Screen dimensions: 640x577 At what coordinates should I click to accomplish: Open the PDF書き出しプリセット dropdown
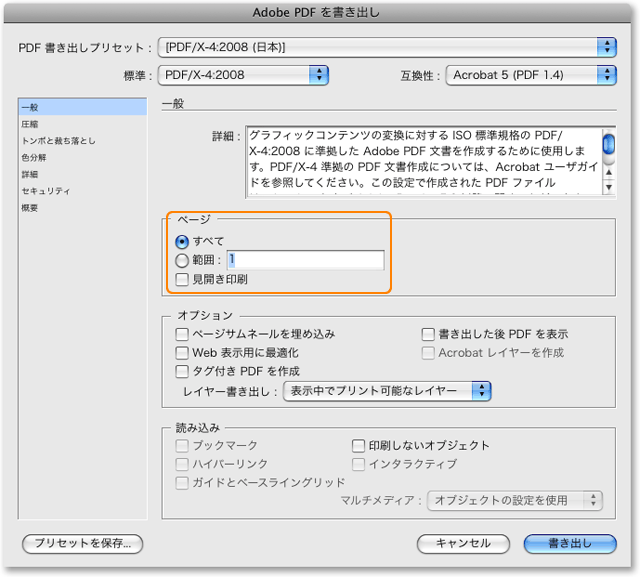[387, 47]
